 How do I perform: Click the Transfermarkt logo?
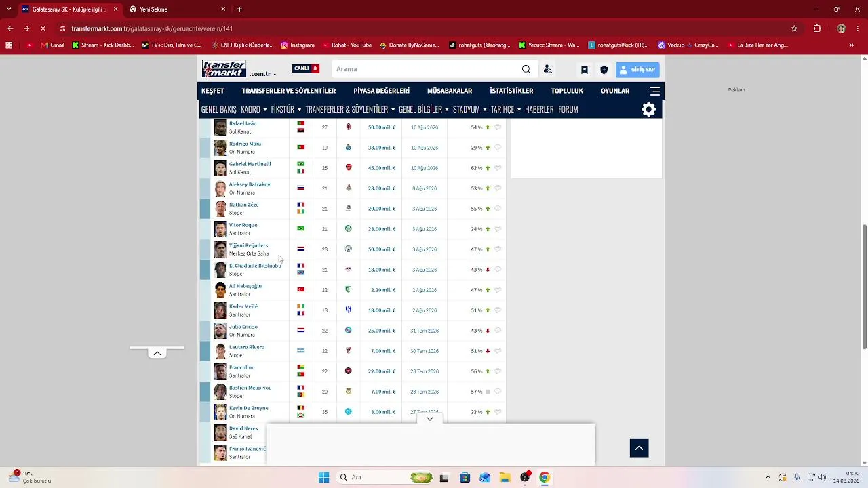coord(224,69)
